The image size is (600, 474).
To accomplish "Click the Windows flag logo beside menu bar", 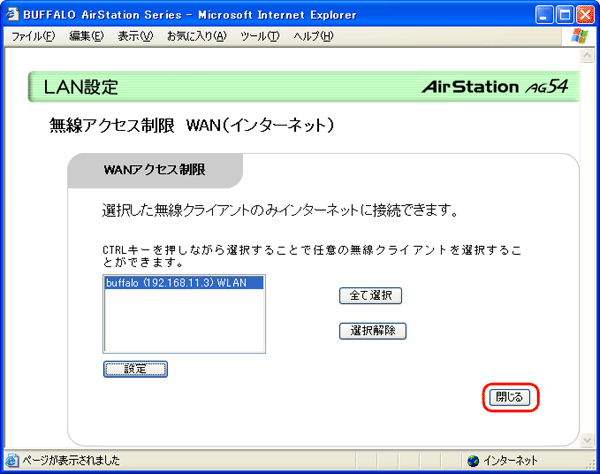I will click(580, 36).
